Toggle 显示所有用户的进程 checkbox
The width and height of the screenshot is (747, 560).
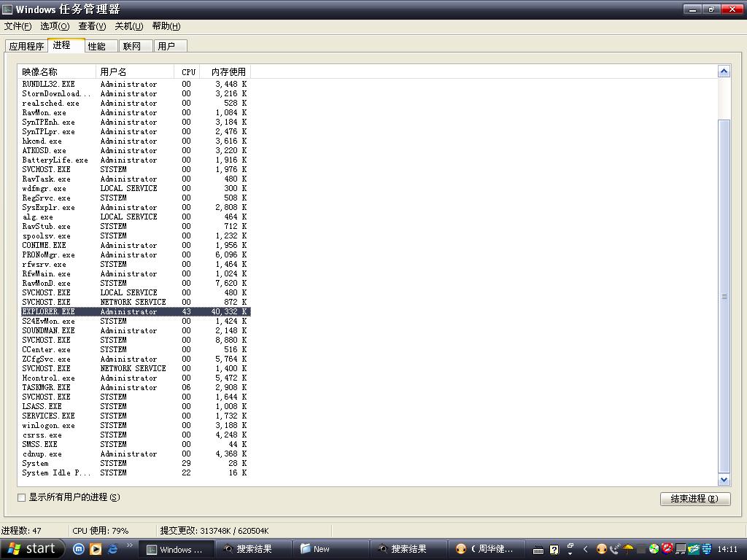click(x=21, y=497)
